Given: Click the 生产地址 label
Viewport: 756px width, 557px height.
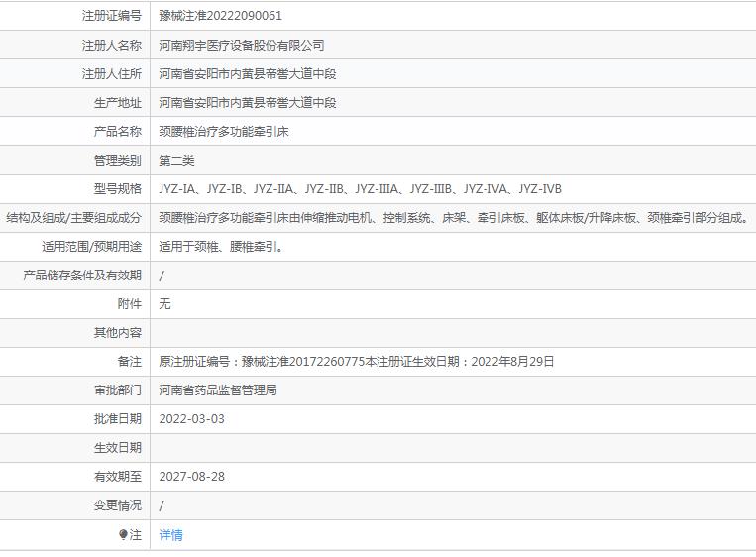Looking at the screenshot, I should tap(117, 103).
